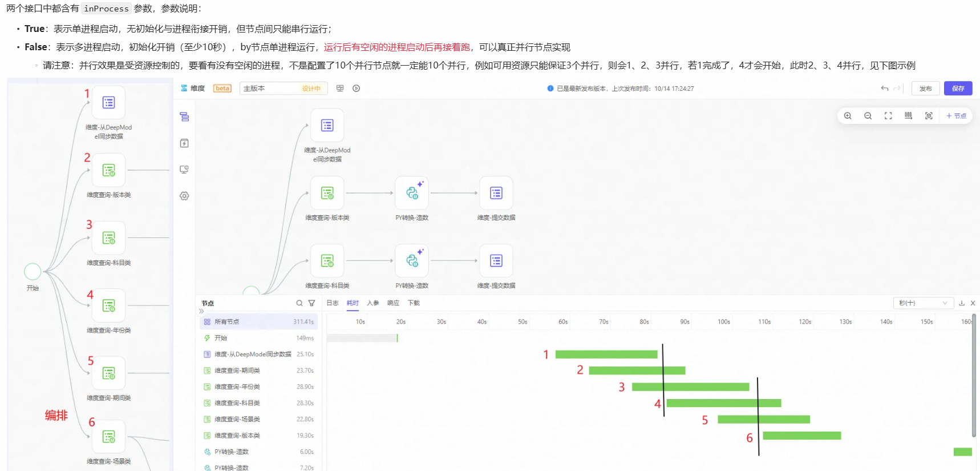Screen dimensions: 980x471
Task: Click the zoom in magnifier icon
Action: (848, 116)
